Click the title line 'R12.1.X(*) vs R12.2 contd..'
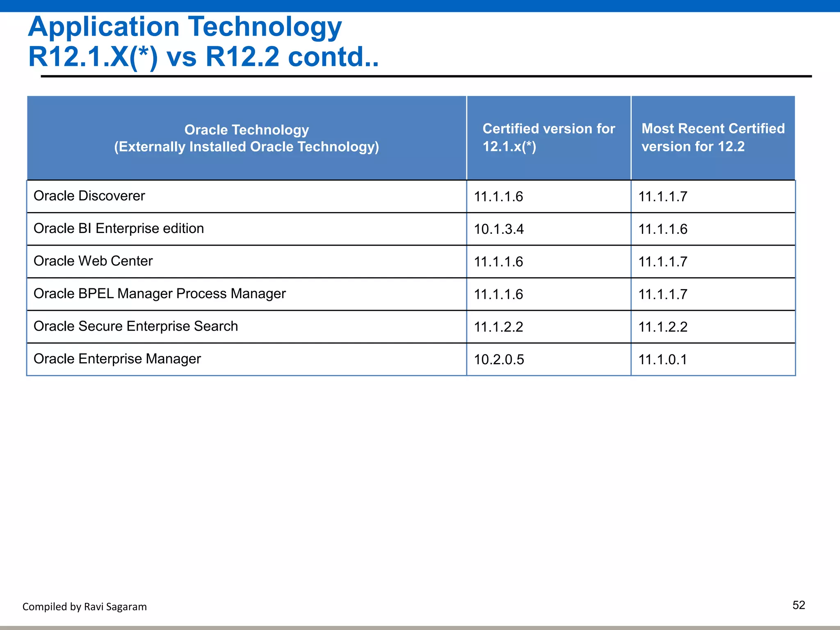The width and height of the screenshot is (840, 630). [x=203, y=57]
